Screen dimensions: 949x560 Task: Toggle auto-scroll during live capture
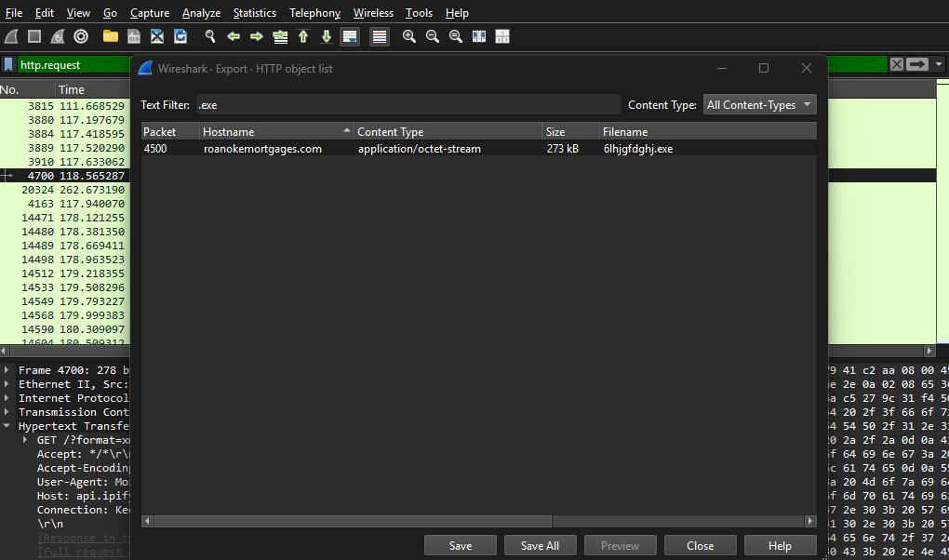(350, 36)
